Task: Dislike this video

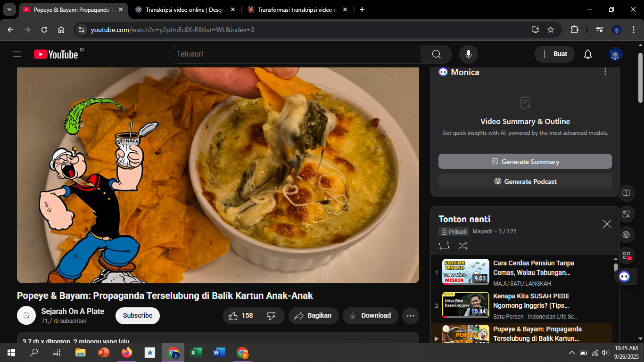Action: [272, 316]
